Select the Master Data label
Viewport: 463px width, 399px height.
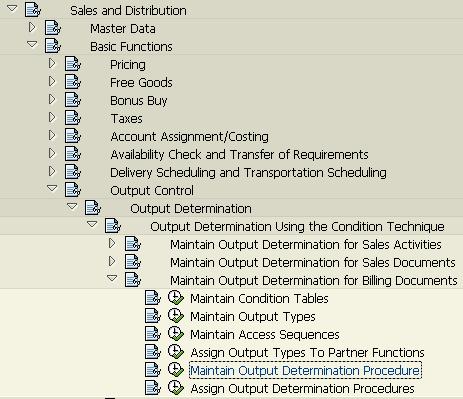[x=123, y=29]
